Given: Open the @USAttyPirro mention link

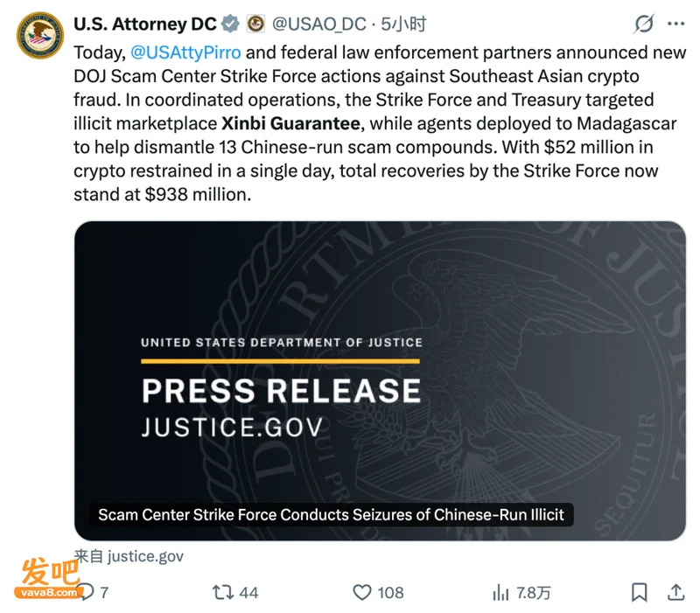Looking at the screenshot, I should 185,52.
